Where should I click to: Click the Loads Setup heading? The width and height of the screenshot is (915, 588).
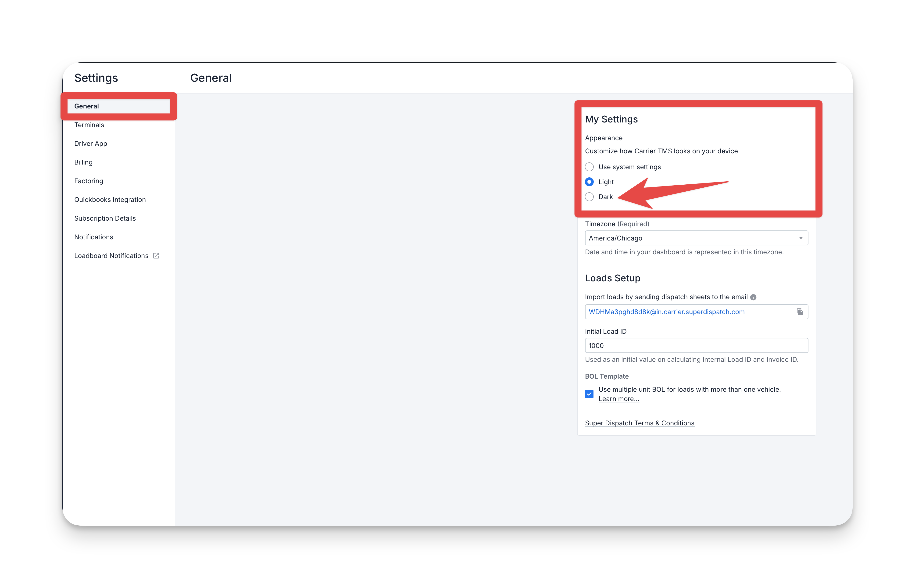pyautogui.click(x=612, y=278)
